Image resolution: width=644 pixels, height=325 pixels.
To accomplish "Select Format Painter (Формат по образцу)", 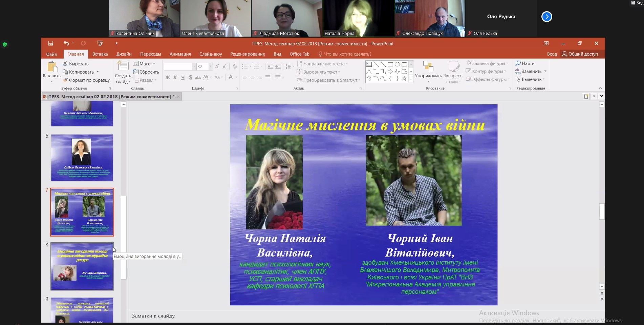I will point(86,80).
